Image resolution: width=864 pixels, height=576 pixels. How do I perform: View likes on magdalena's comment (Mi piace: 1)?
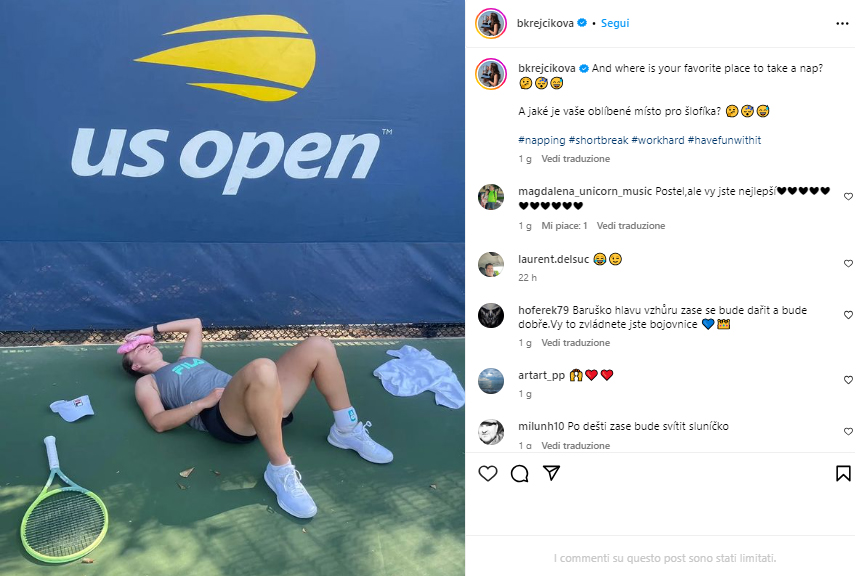coord(564,226)
